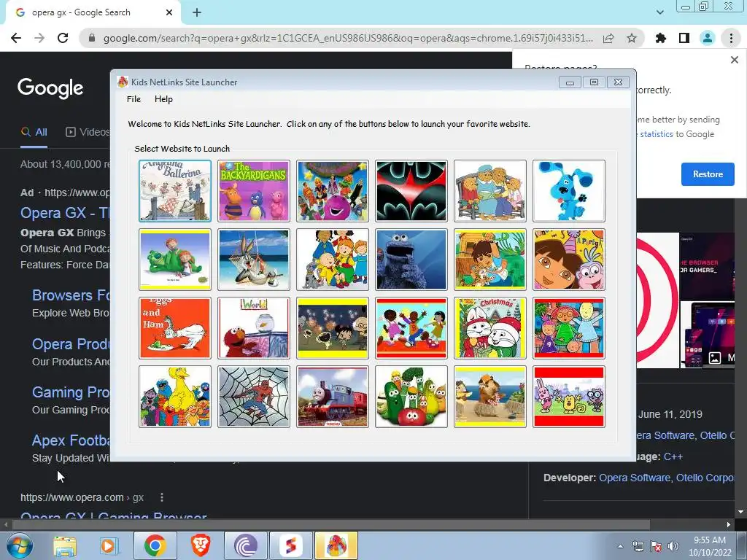Select the All tab in Google search

point(34,133)
